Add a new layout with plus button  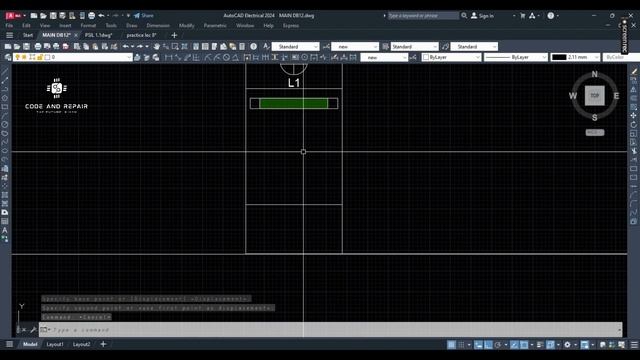tap(103, 344)
